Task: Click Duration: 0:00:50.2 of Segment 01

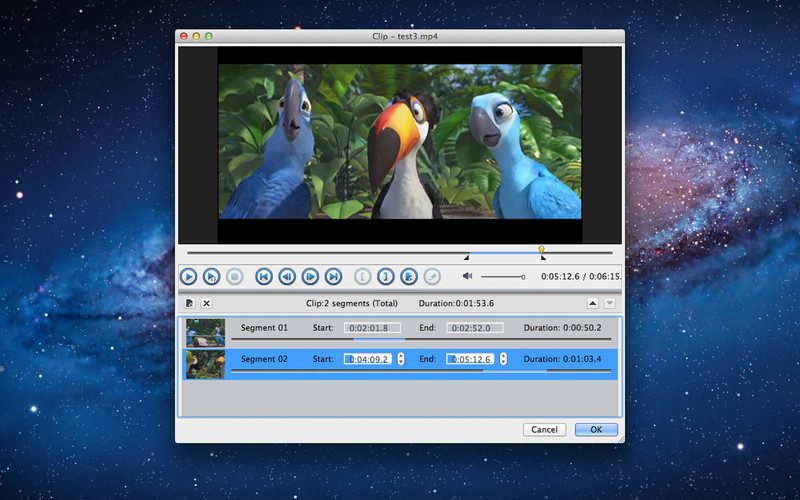Action: (x=562, y=328)
